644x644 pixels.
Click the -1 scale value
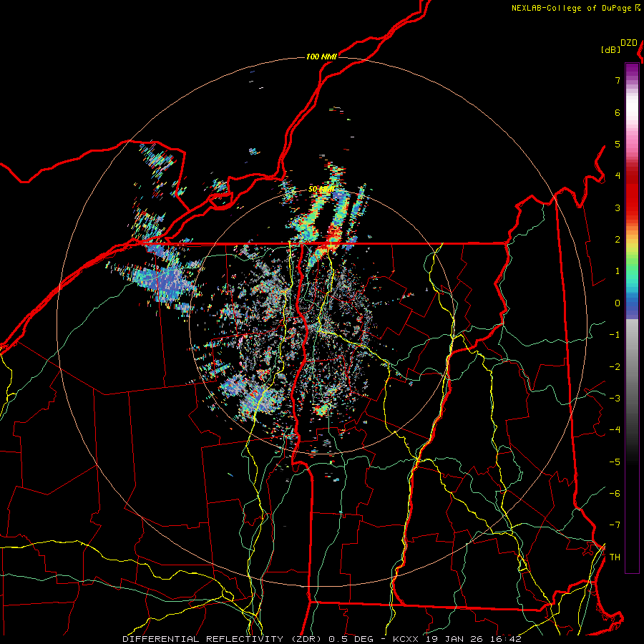615,335
